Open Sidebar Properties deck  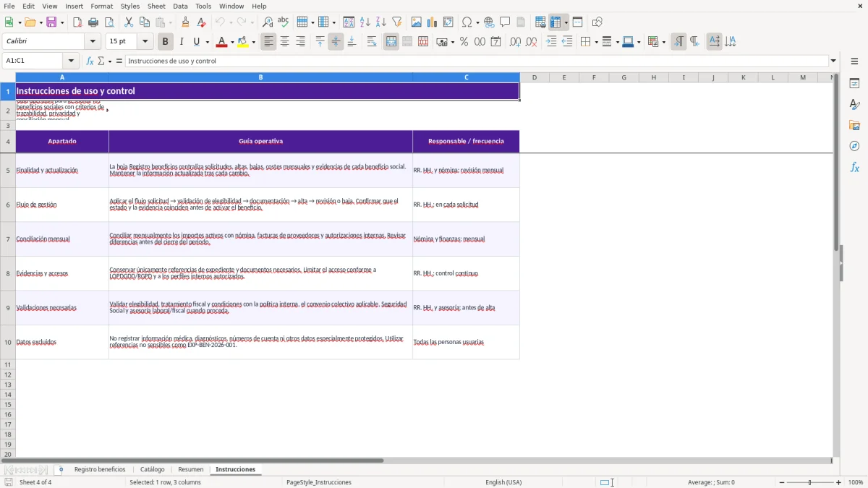pyautogui.click(x=854, y=83)
